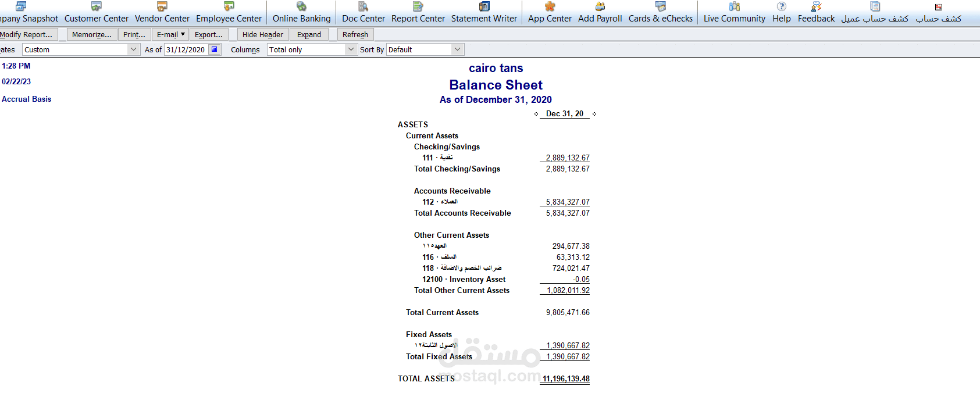Click the Print button
980x393 pixels.
[x=134, y=35]
